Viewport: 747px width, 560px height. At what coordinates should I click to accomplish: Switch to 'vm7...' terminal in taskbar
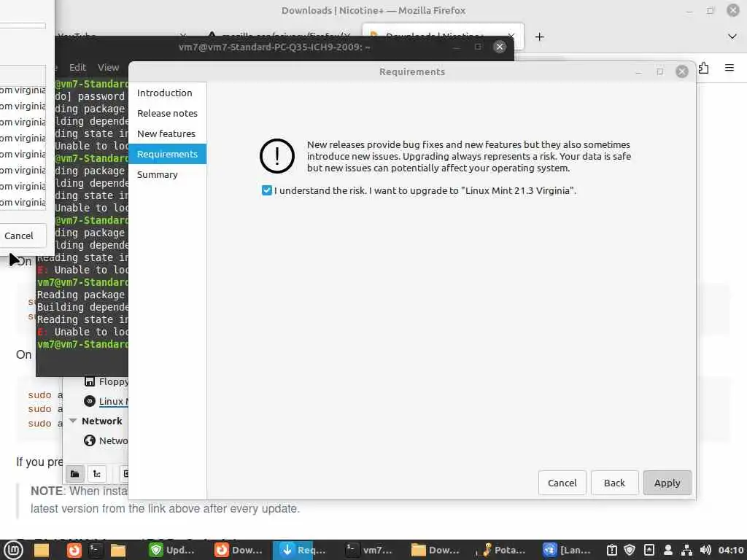[x=368, y=551]
